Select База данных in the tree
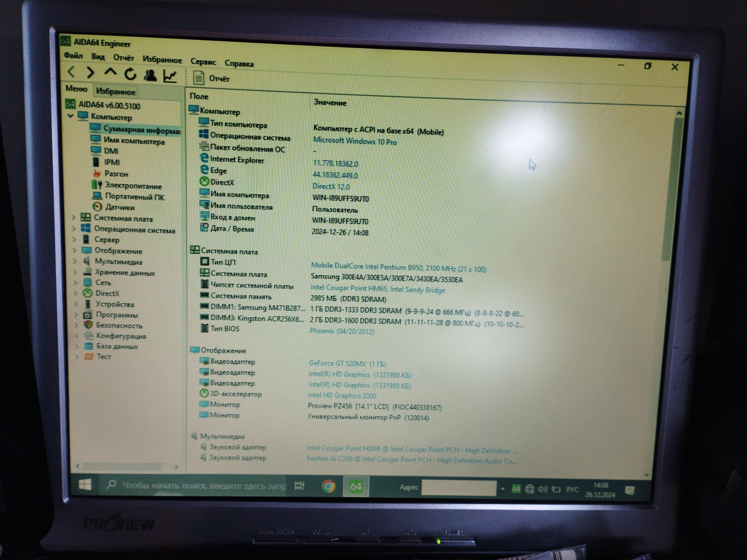747x560 pixels. click(x=117, y=346)
